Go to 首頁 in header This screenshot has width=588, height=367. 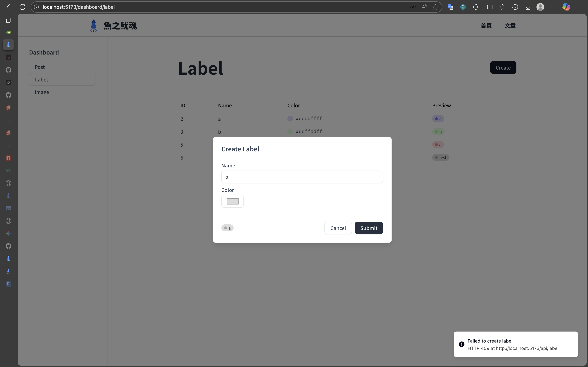pyautogui.click(x=486, y=26)
